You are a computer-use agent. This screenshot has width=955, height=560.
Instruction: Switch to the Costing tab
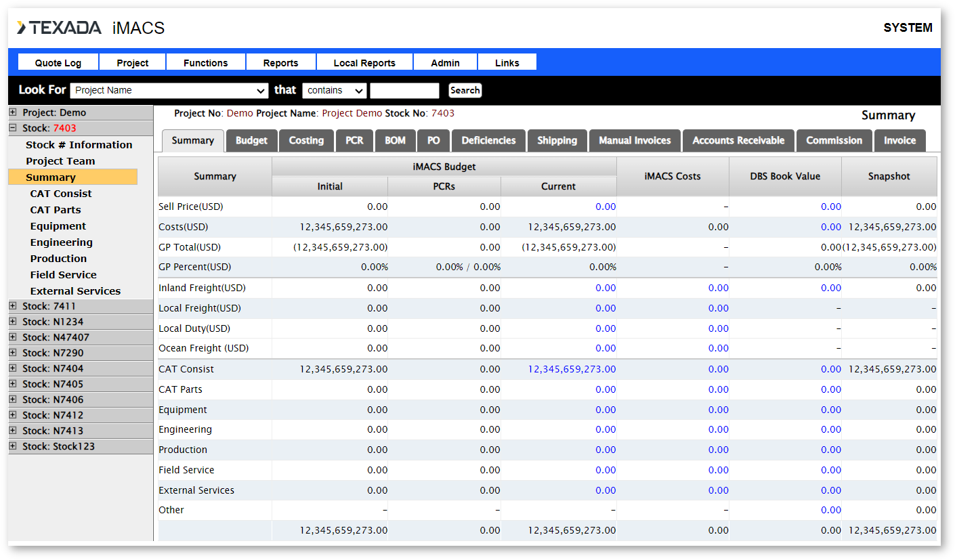(x=306, y=141)
